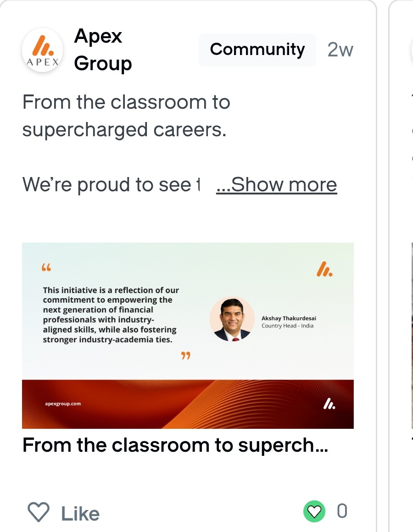The height and width of the screenshot is (532, 413).
Task: Click the white Apex watermark on the red banner
Action: (330, 405)
